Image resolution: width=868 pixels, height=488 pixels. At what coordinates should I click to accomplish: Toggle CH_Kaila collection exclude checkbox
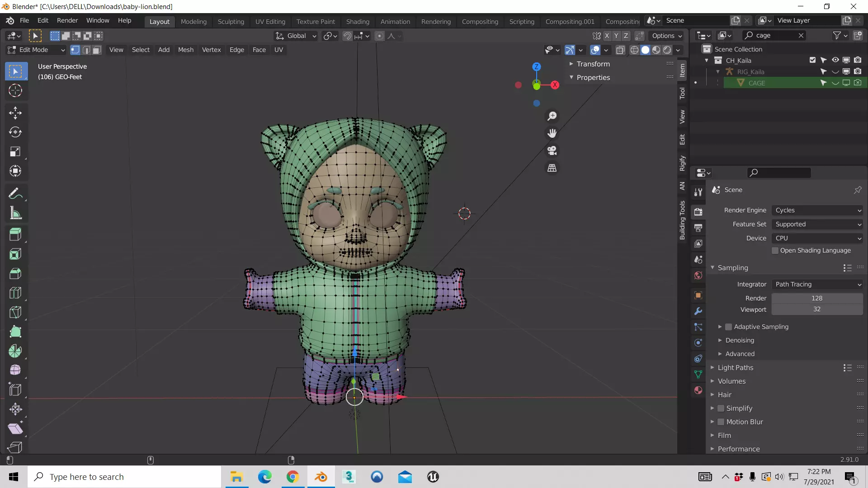tap(812, 60)
